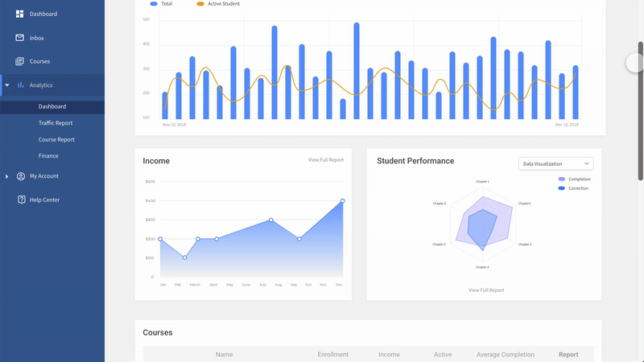The width and height of the screenshot is (644, 362).
Task: Expand the My Account section arrow
Action: [6, 176]
